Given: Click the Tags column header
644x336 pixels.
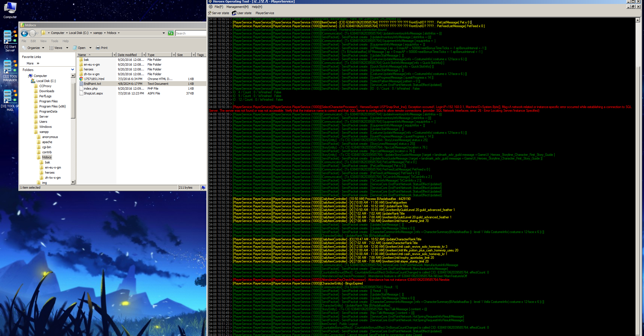Looking at the screenshot, I should [200, 55].
